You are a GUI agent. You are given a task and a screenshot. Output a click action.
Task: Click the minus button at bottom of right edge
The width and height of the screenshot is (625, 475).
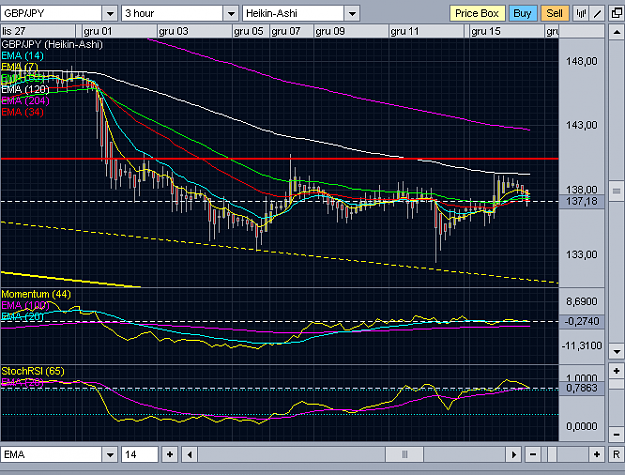click(616, 434)
